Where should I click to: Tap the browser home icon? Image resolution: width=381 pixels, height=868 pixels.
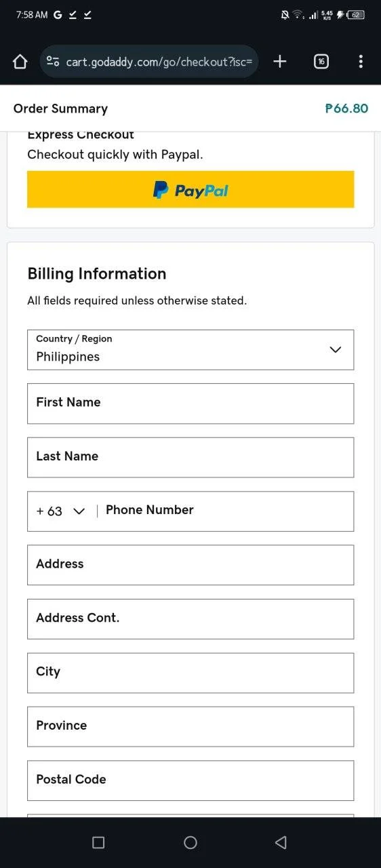tap(20, 62)
